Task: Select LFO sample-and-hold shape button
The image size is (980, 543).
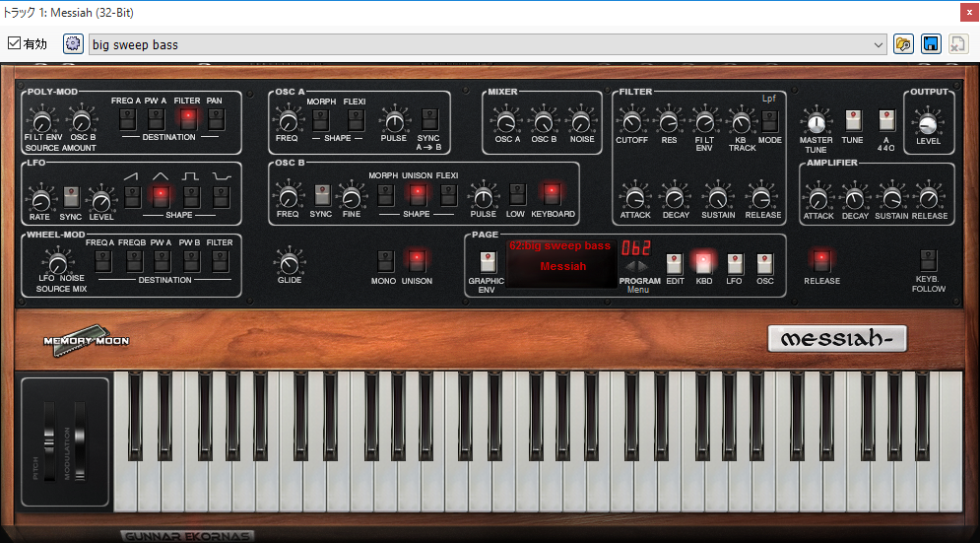Action: (222, 196)
